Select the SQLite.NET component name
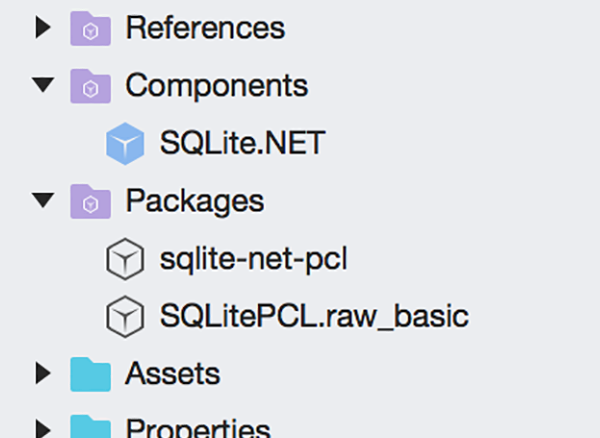 tap(242, 144)
